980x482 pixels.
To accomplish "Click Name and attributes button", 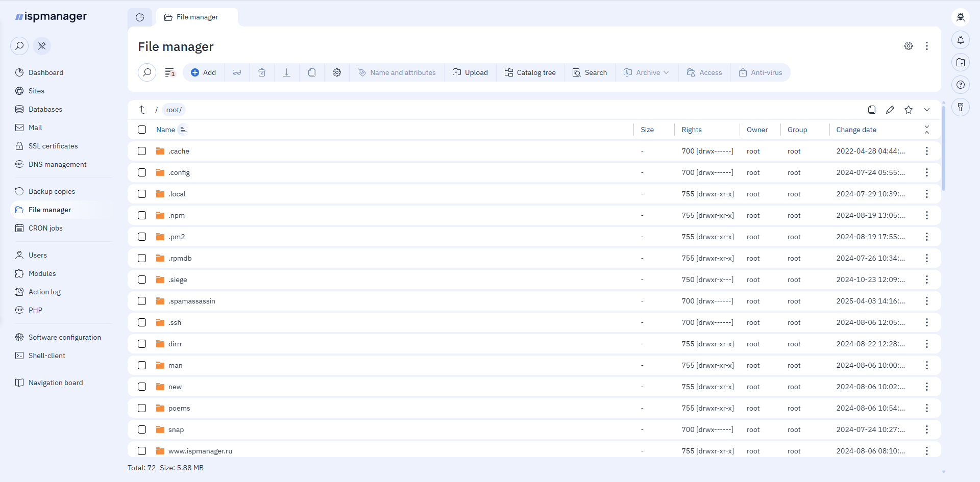I will click(x=397, y=72).
